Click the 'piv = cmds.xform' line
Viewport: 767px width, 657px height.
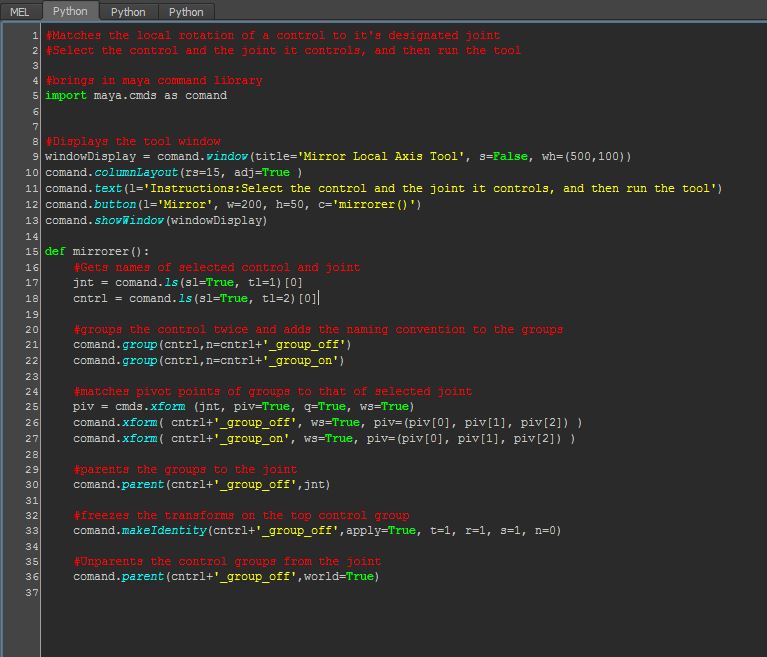coord(244,407)
